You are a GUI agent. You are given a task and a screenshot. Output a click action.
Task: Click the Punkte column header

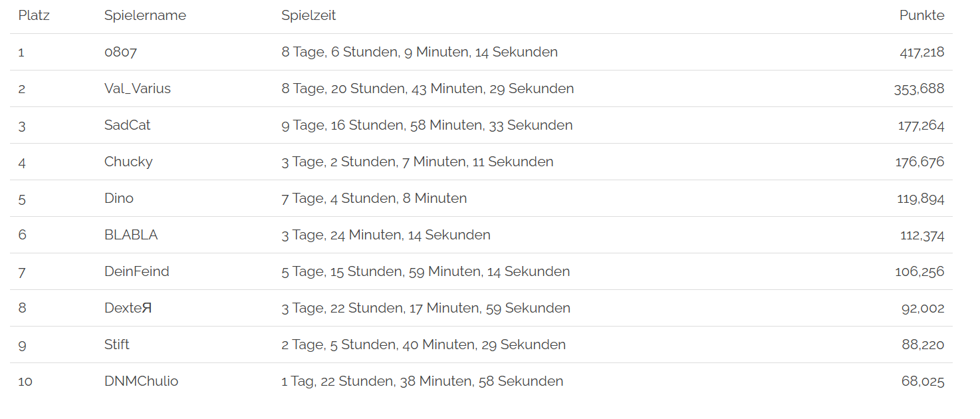921,16
